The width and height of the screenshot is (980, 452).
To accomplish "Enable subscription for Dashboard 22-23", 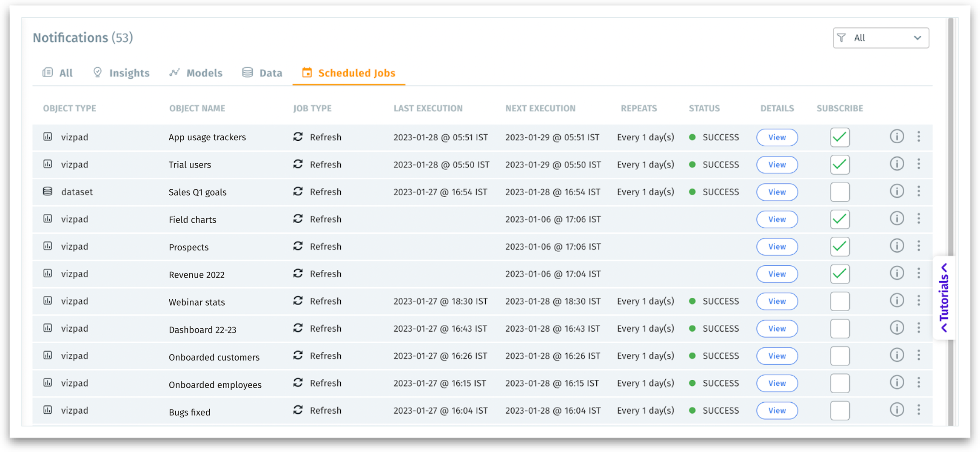I will (x=840, y=328).
